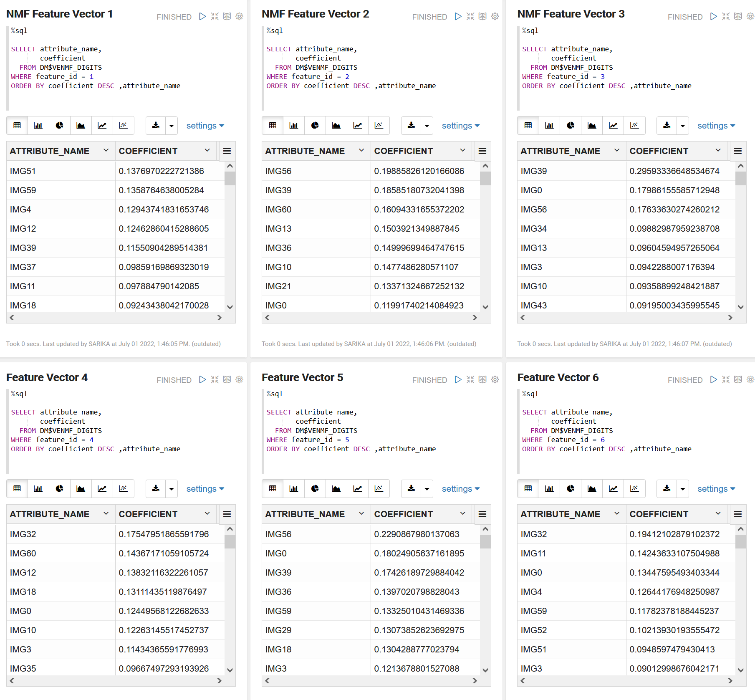Expand COEFFICIENT column menu in NMF Feature Vector 1
Image resolution: width=755 pixels, height=700 pixels.
click(207, 150)
